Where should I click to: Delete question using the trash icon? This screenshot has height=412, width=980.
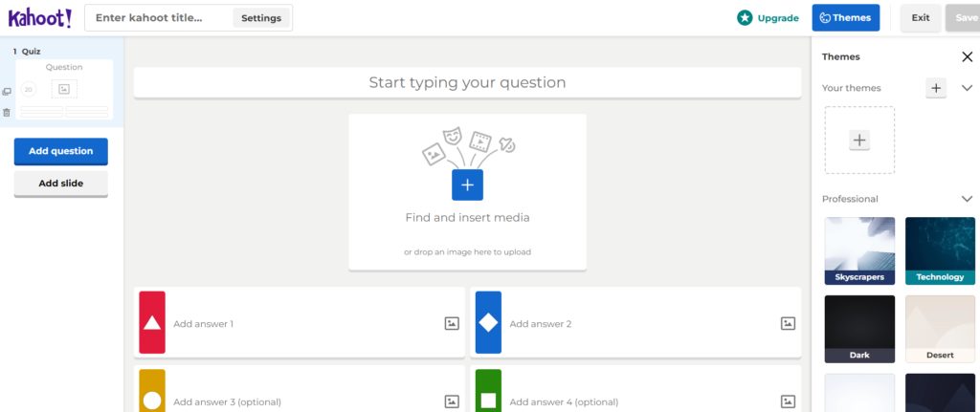click(x=7, y=113)
